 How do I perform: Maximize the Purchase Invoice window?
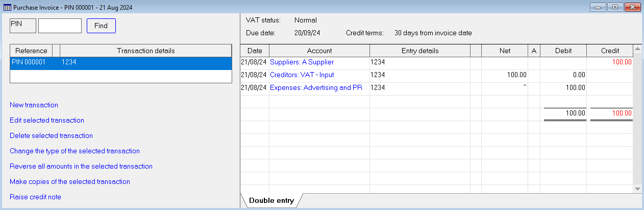(x=615, y=7)
